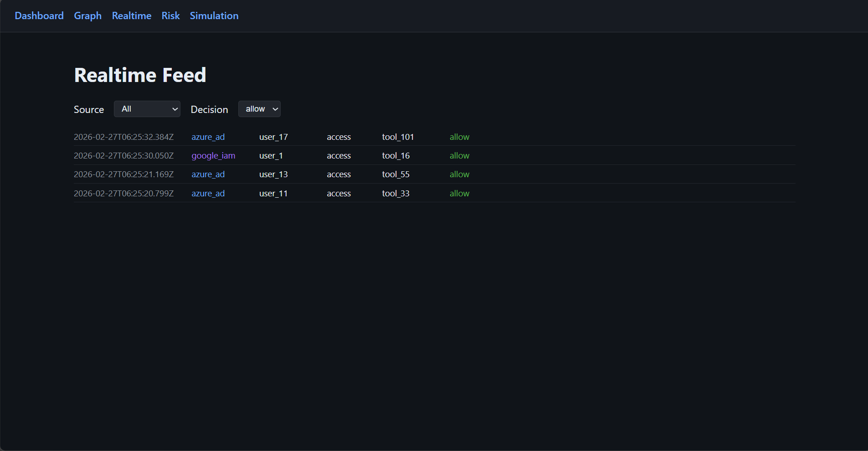
Task: Click the timestamp of the newest event
Action: 123,137
